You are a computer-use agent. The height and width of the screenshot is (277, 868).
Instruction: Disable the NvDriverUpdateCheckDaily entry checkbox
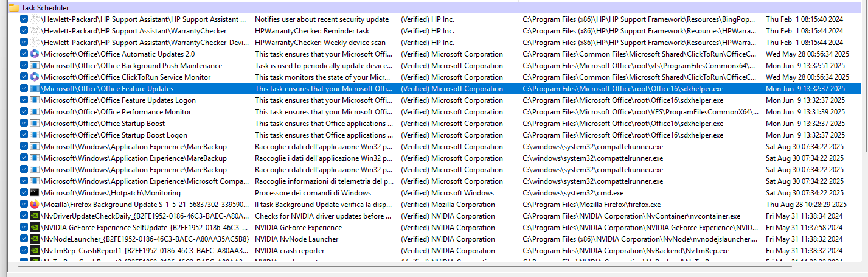[24, 216]
